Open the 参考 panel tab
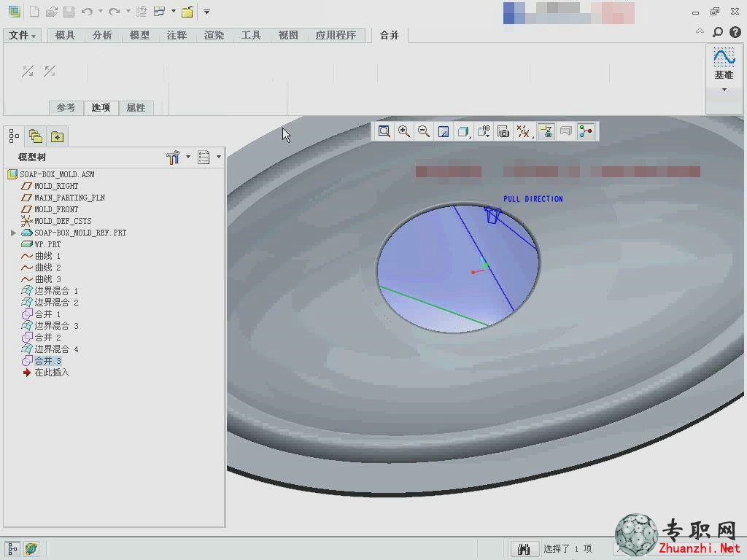 tap(66, 108)
